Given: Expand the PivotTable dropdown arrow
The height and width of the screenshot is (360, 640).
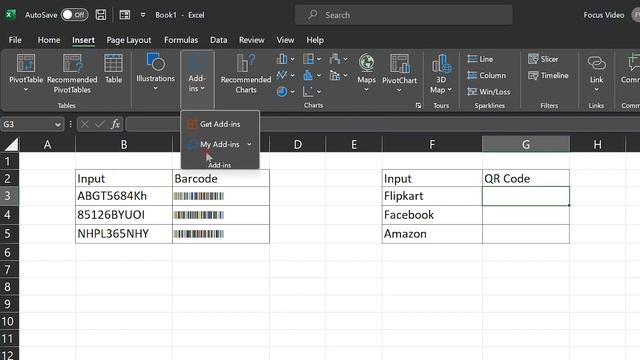Looking at the screenshot, I should [26, 90].
